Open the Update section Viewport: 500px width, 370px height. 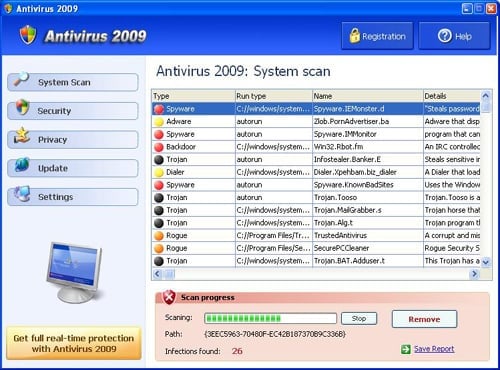coord(73,168)
